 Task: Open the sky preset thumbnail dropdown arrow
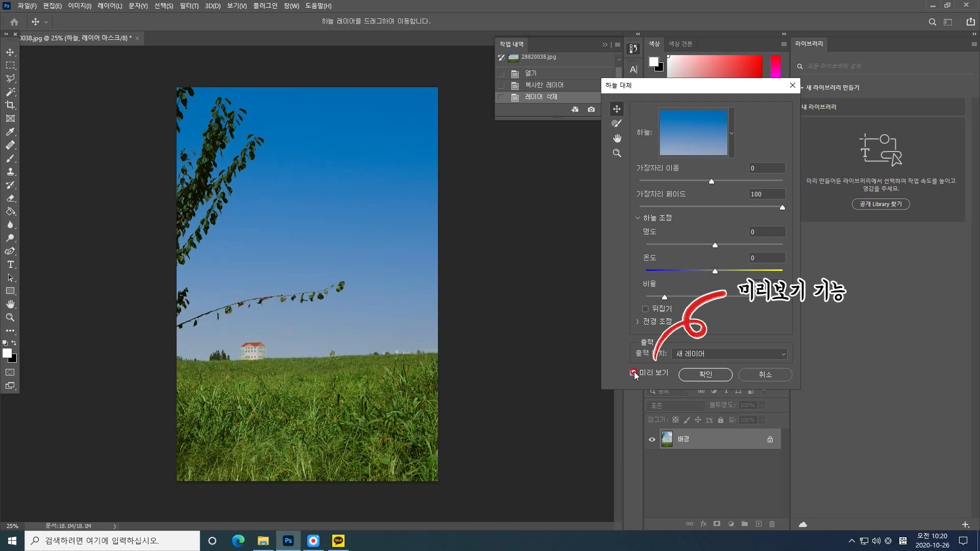point(731,133)
